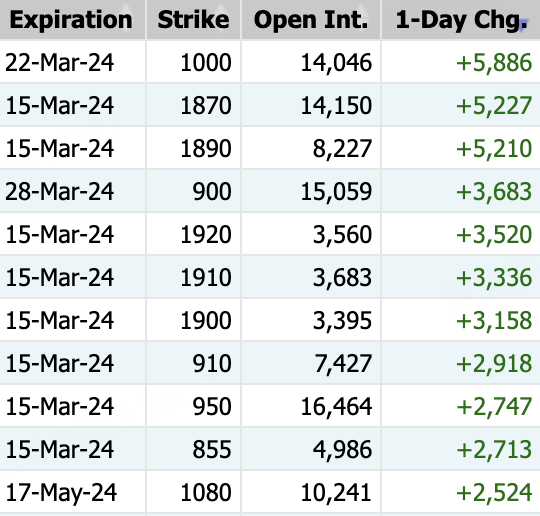540x516 pixels.
Task: Click the +3,158 change value
Action: tap(494, 320)
